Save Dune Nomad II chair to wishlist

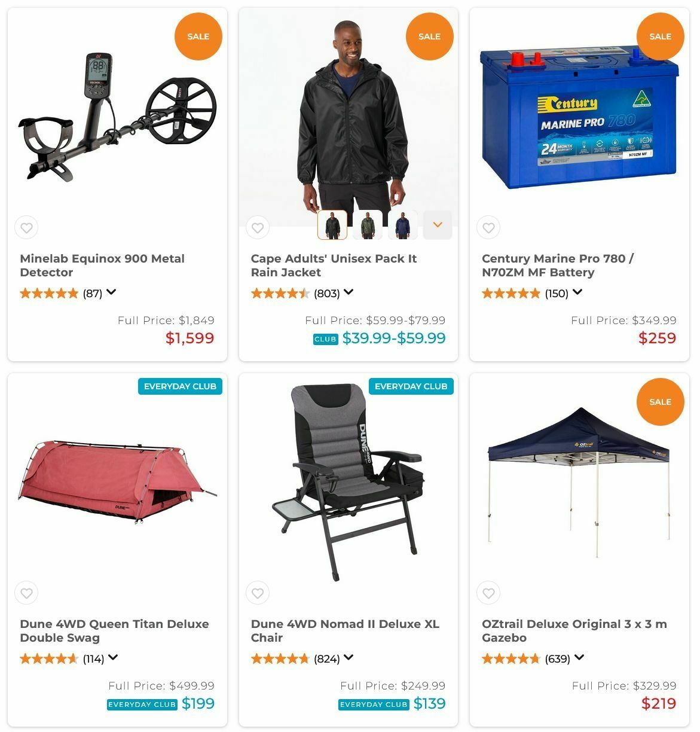[x=258, y=593]
